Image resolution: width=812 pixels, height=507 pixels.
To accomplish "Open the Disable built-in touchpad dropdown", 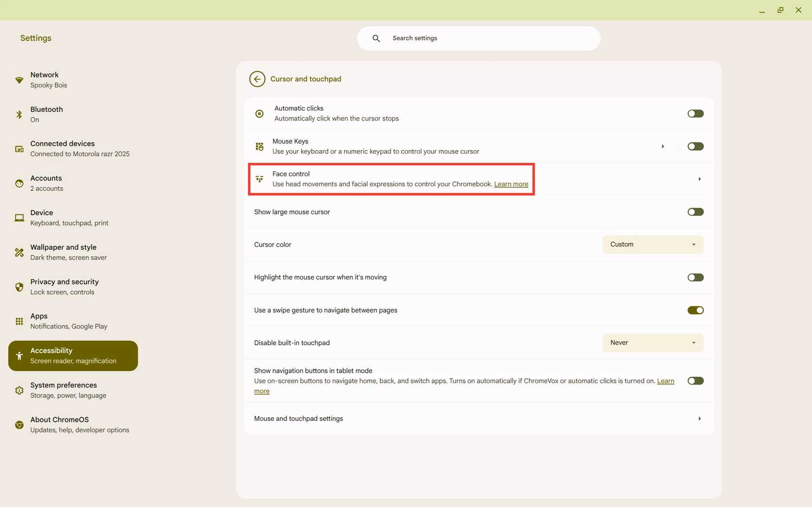I will coord(653,343).
